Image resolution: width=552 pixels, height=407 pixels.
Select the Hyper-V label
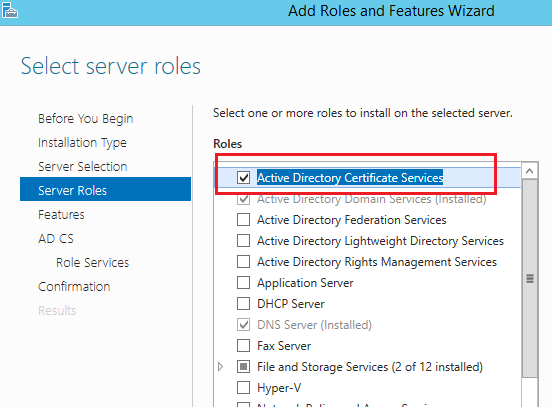[x=279, y=388]
